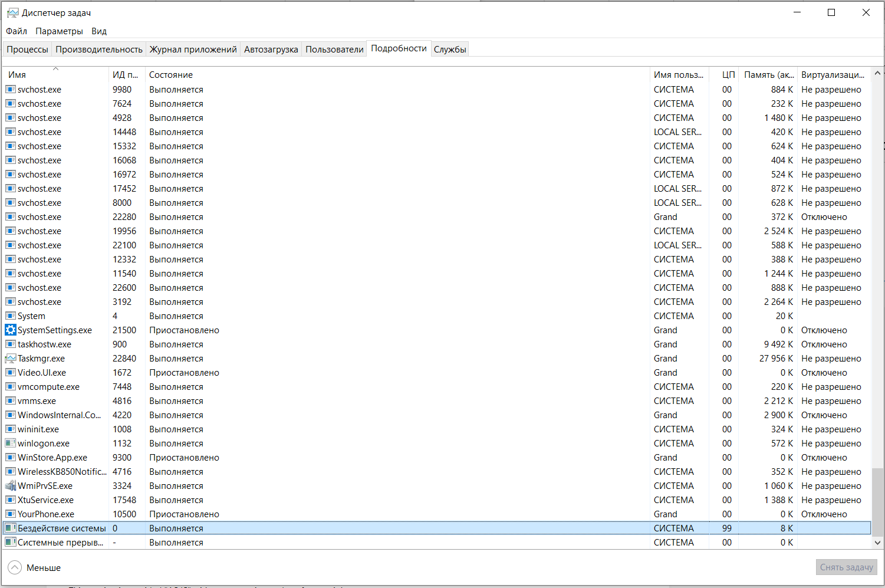Minimize the Task Manager window
Viewport: 885px width, 588px height.
tap(797, 12)
